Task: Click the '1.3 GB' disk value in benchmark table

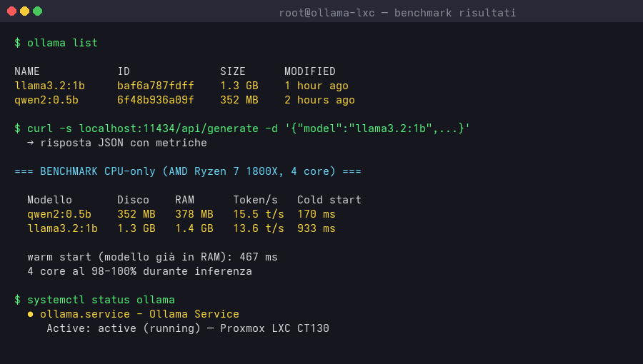Action: pyautogui.click(x=136, y=228)
